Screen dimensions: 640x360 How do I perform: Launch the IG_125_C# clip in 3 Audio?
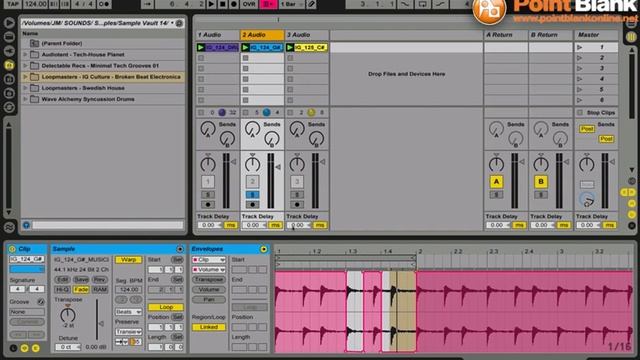tap(290, 47)
